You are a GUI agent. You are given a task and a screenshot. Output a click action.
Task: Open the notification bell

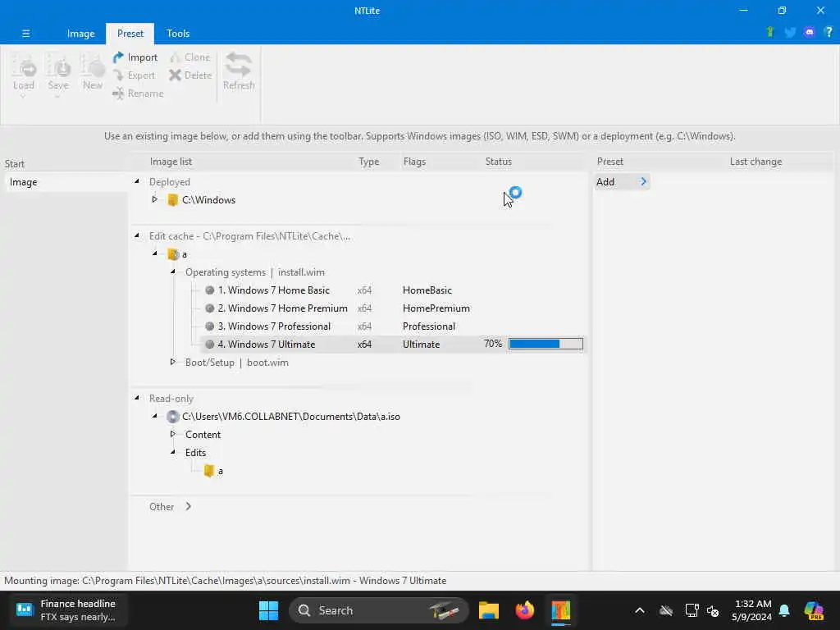pyautogui.click(x=784, y=610)
